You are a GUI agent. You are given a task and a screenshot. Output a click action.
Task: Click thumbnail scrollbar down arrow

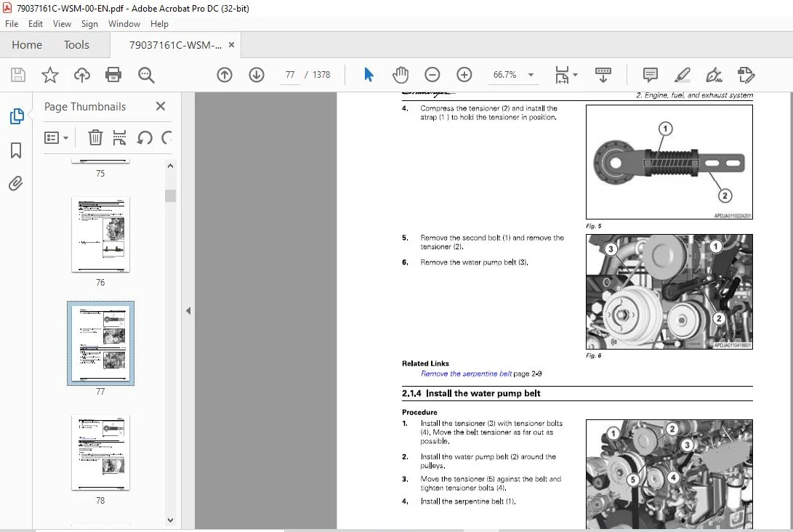tap(170, 520)
